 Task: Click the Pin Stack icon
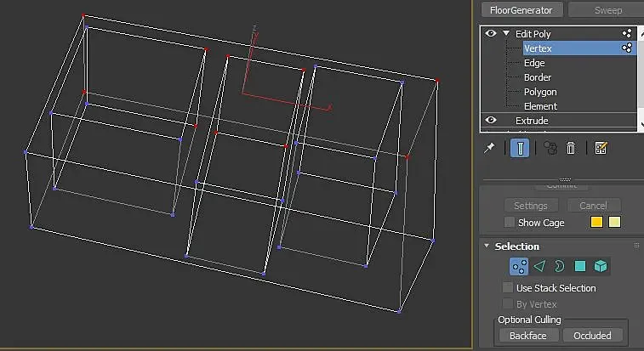click(489, 148)
